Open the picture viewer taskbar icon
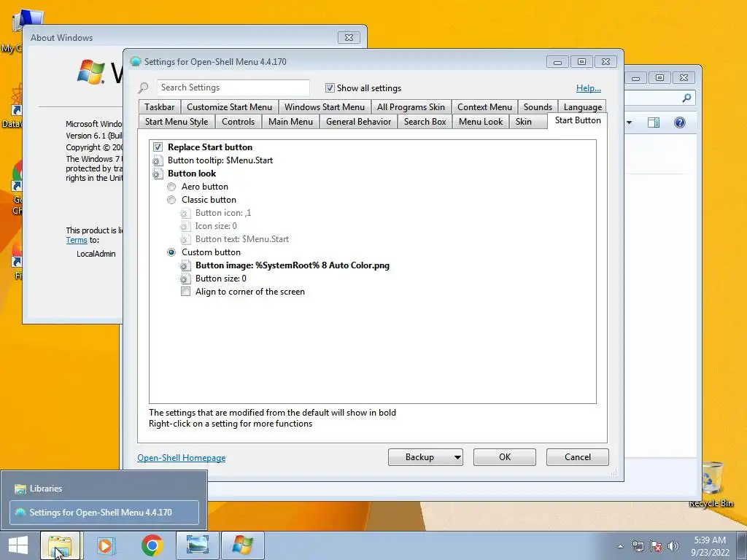Screen dimensions: 747x560 point(197,545)
